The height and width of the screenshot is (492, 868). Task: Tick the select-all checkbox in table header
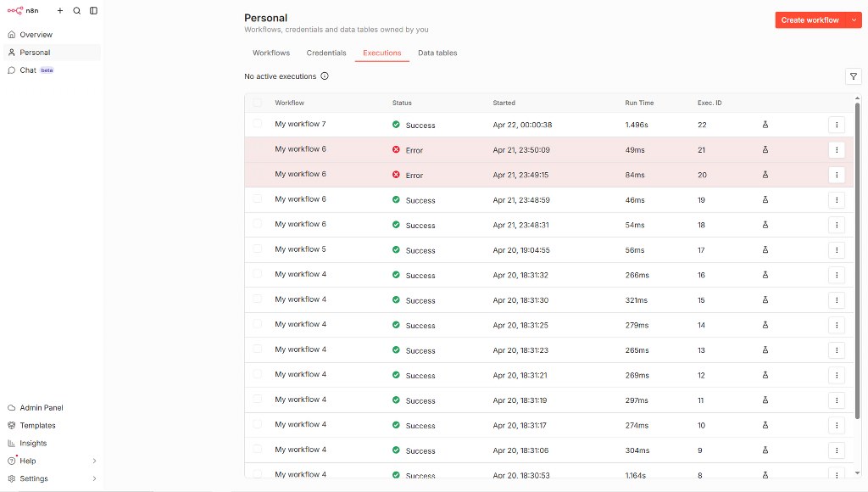258,103
